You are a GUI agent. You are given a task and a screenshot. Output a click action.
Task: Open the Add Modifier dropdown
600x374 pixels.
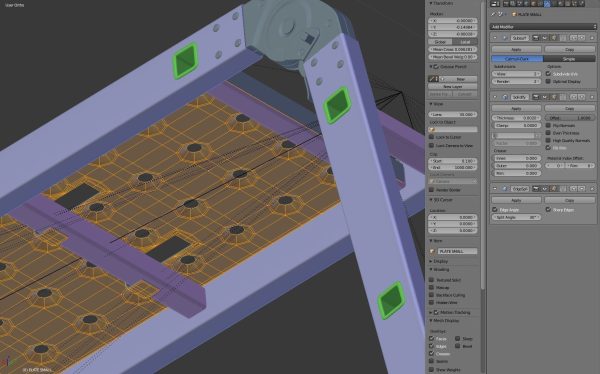click(543, 27)
